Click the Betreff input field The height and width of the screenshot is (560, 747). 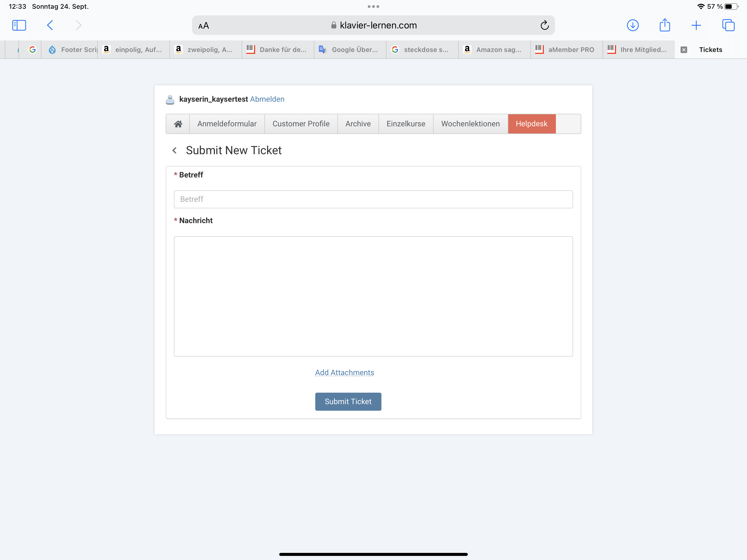click(373, 199)
